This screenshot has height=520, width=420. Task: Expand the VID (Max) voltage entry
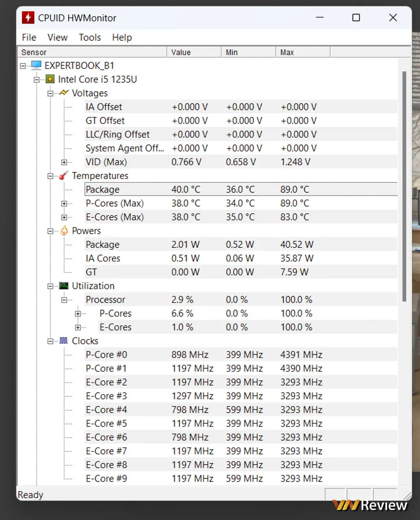(x=64, y=162)
